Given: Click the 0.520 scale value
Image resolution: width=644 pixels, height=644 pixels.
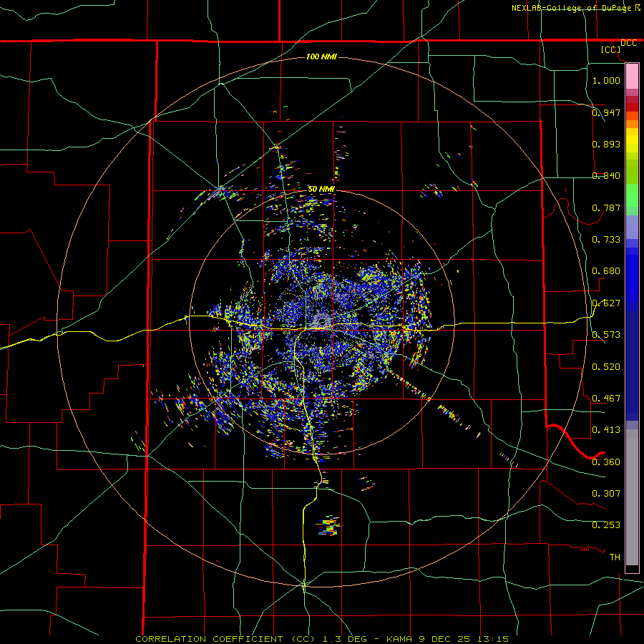Looking at the screenshot, I should click(x=606, y=366).
